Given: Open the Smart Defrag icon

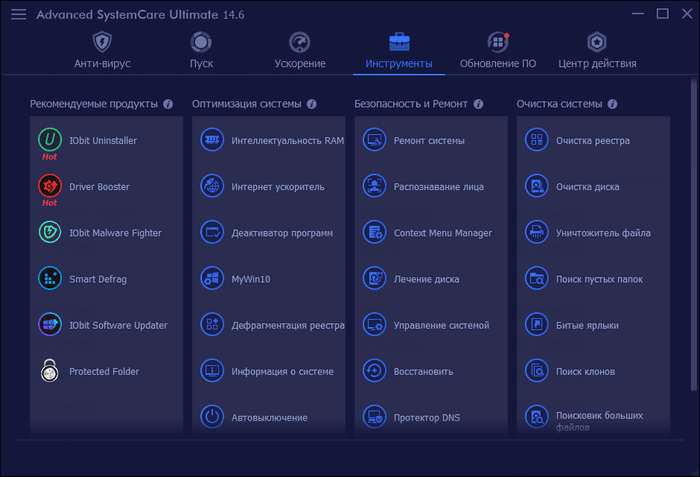Looking at the screenshot, I should (49, 279).
